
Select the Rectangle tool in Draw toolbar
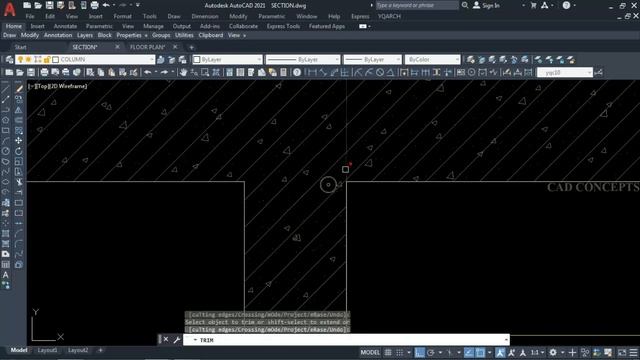pos(5,131)
